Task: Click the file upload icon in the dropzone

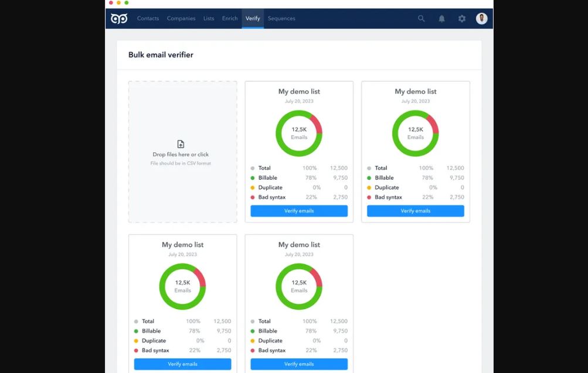Action: coord(182,145)
